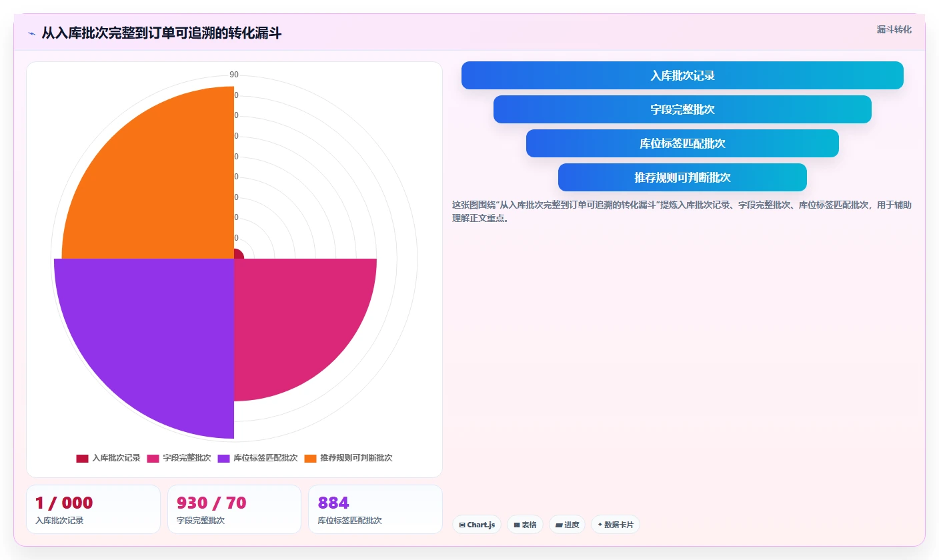
Task: Click the 推荐规则可判断批次 funnel bar
Action: 682,177
